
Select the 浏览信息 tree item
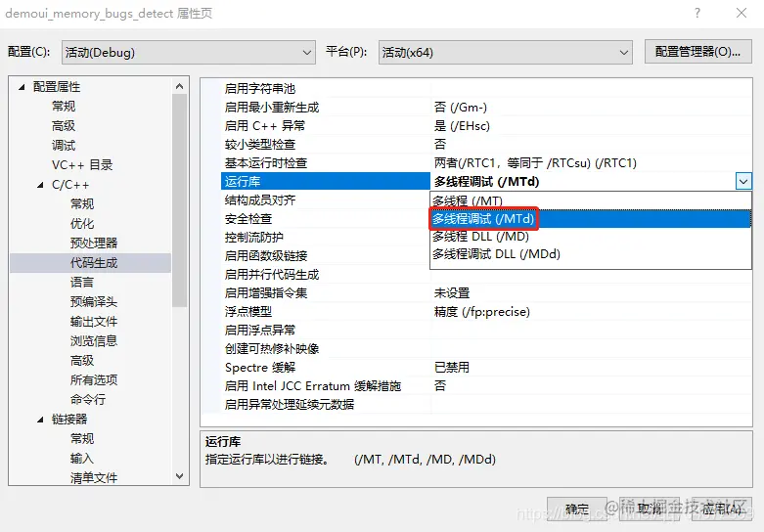(x=94, y=341)
